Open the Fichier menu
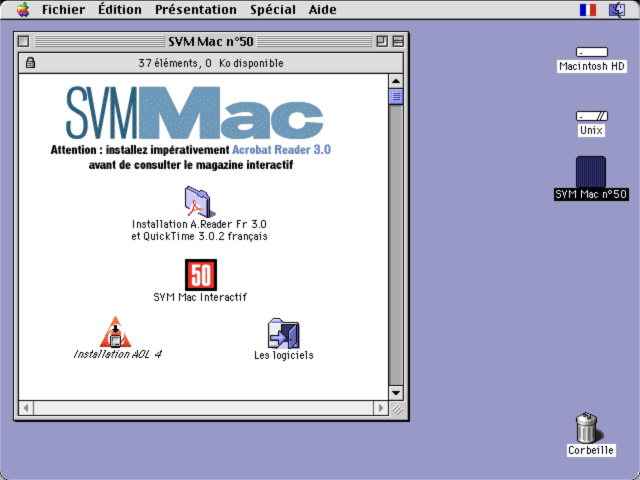This screenshot has width=640, height=480. pyautogui.click(x=63, y=9)
